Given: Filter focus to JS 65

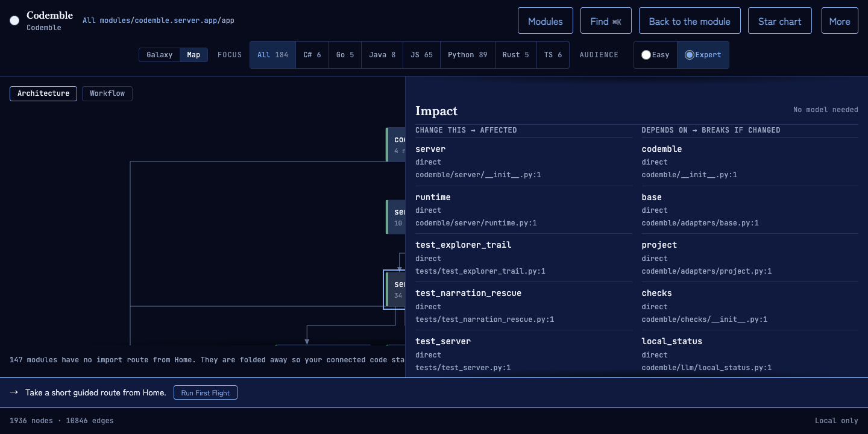Looking at the screenshot, I should pyautogui.click(x=421, y=55).
